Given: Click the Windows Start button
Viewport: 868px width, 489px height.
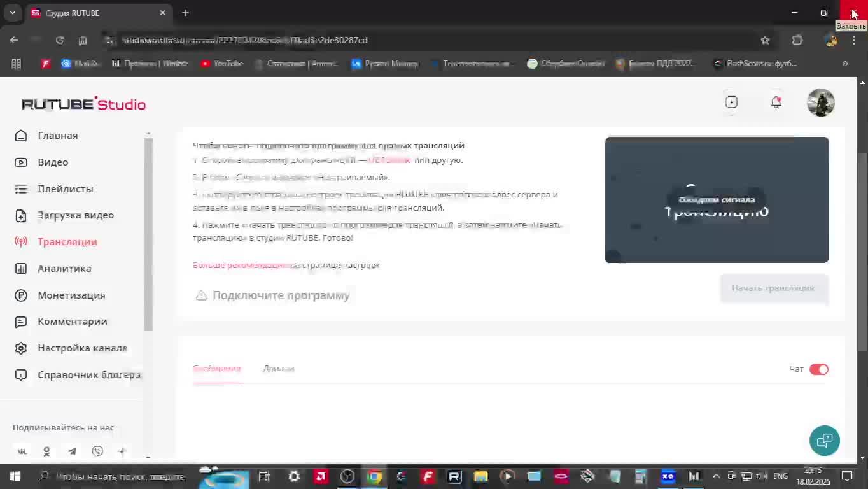Looking at the screenshot, I should [x=14, y=476].
